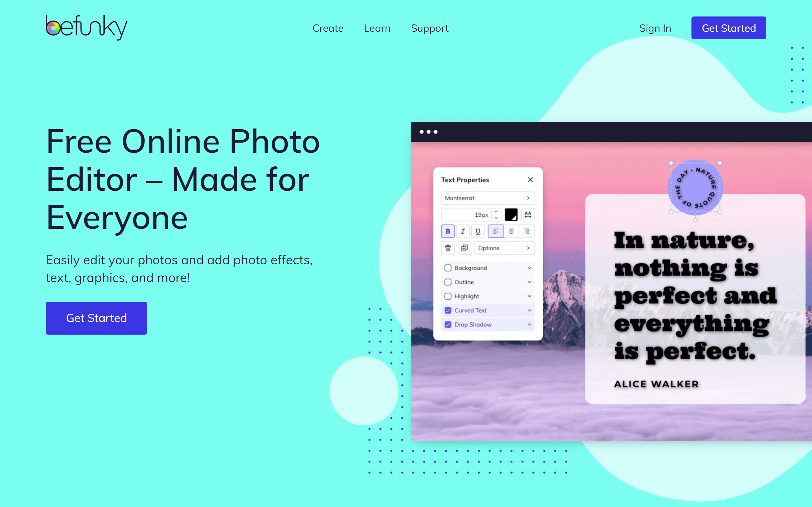Open the Learn menu
The image size is (812, 507).
(x=377, y=28)
